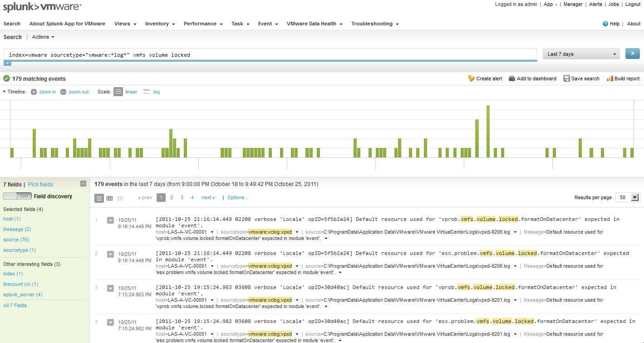
Task: Click into the search query input field
Action: tap(270, 54)
